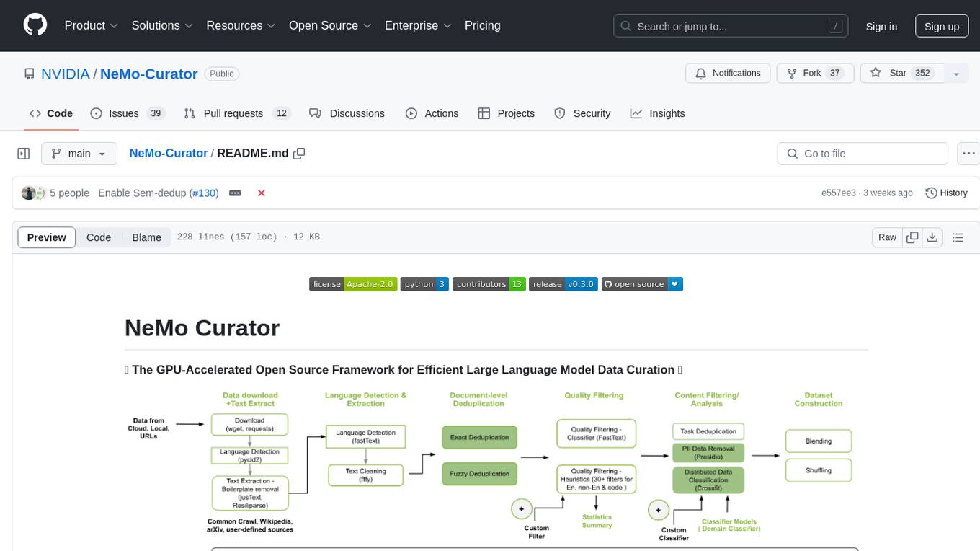Image resolution: width=980 pixels, height=551 pixels.
Task: Open the Pricing page
Action: [483, 25]
